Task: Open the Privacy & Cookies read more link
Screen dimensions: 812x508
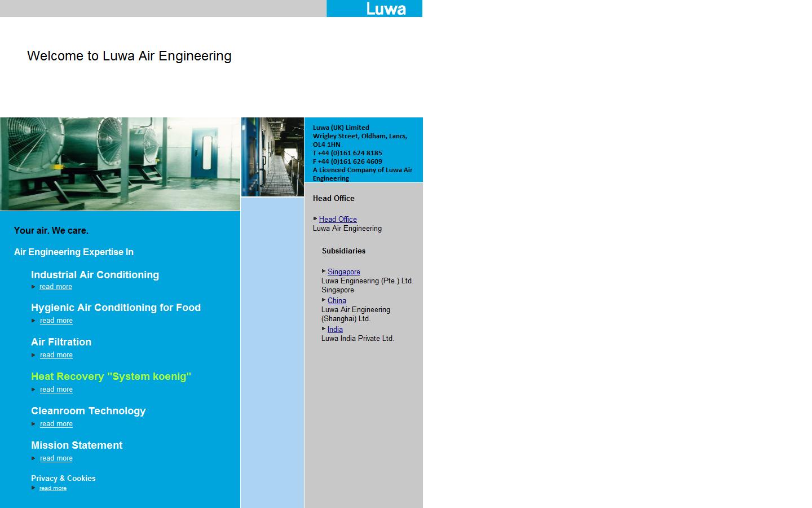Action: pyautogui.click(x=52, y=488)
